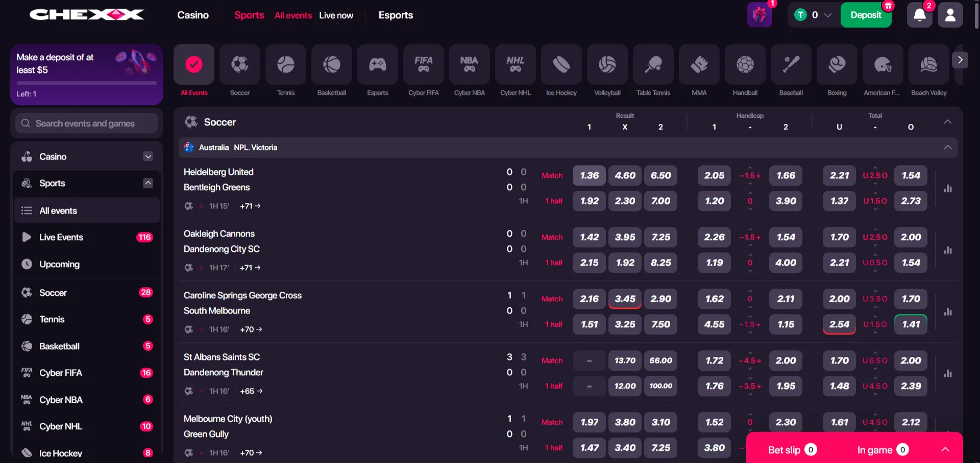
Task: Open the Handball category icon
Action: coord(745,65)
